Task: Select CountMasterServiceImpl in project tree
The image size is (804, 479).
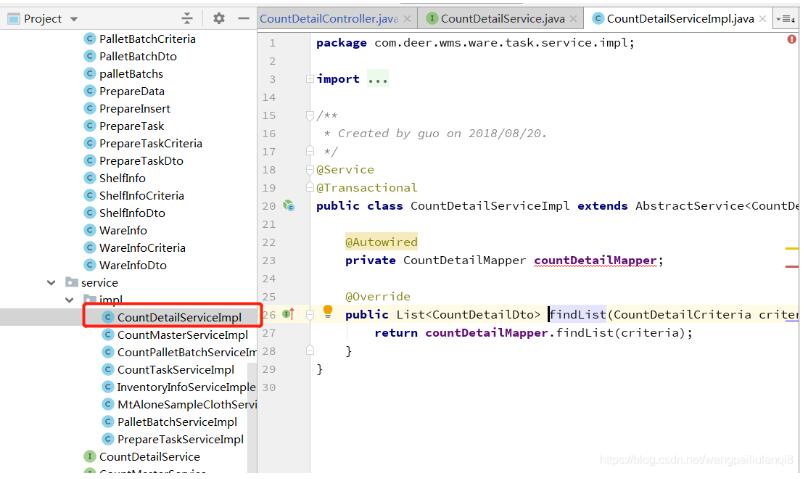Action: click(x=182, y=335)
